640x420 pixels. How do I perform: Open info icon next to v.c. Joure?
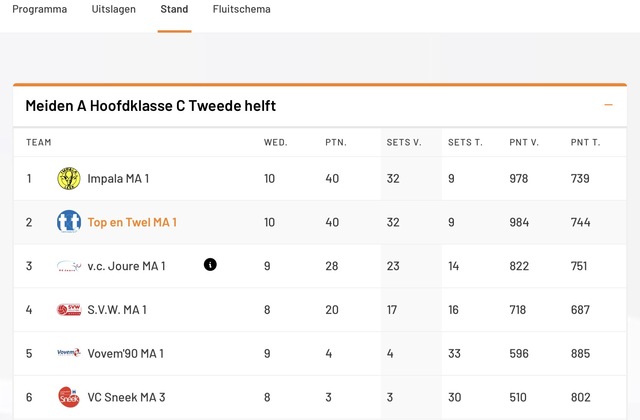pos(210,265)
